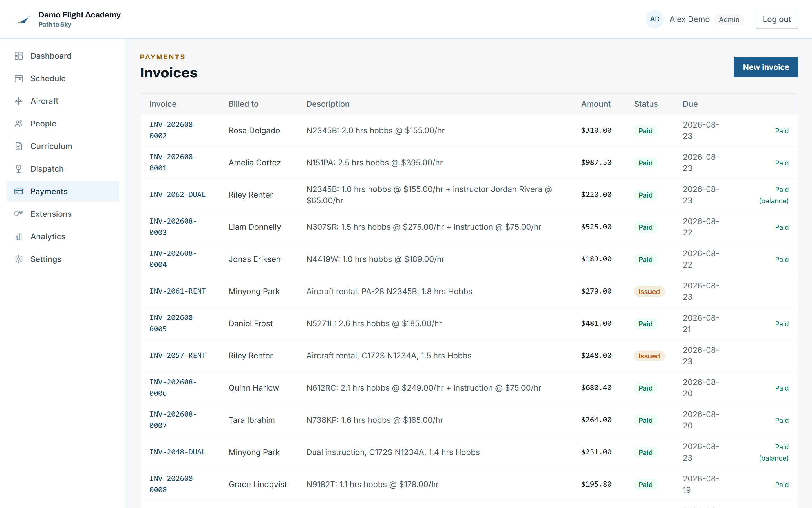Open invoice INV-202608-0003
The height and width of the screenshot is (508, 812).
pos(173,227)
